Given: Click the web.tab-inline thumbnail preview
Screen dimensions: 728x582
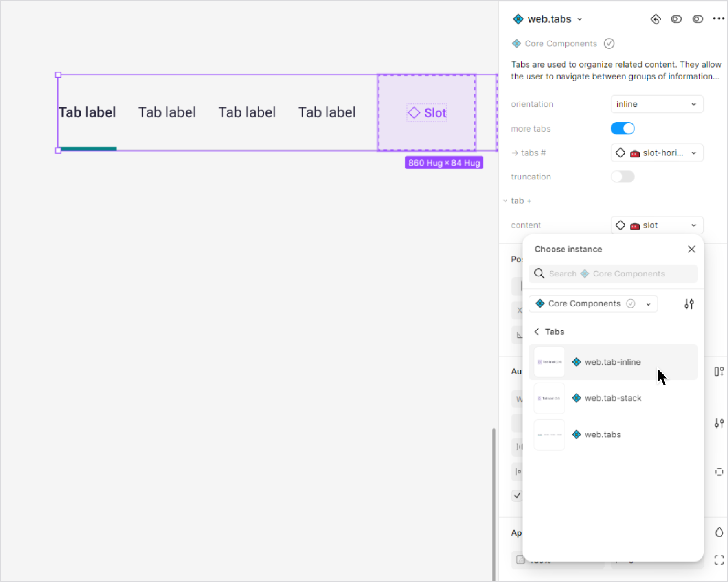Looking at the screenshot, I should 549,362.
